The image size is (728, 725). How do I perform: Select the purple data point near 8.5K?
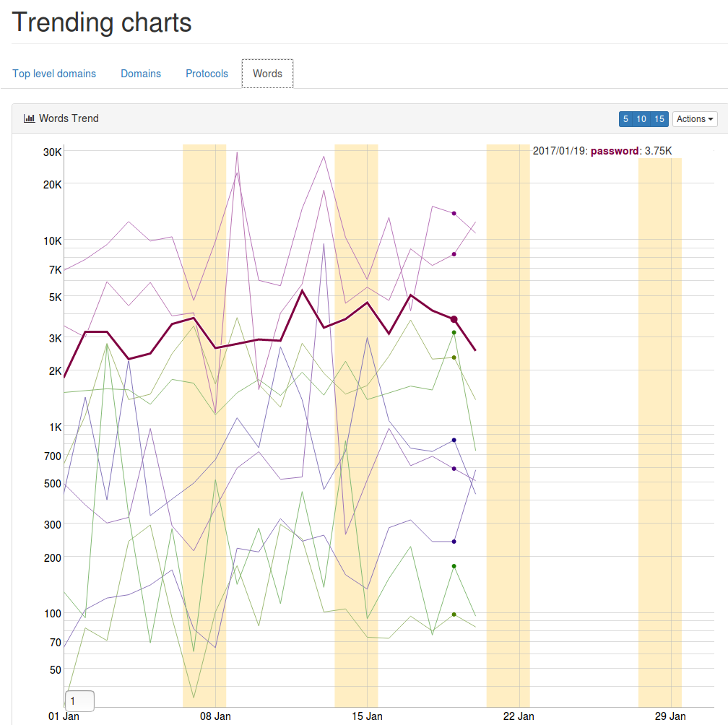coord(454,254)
